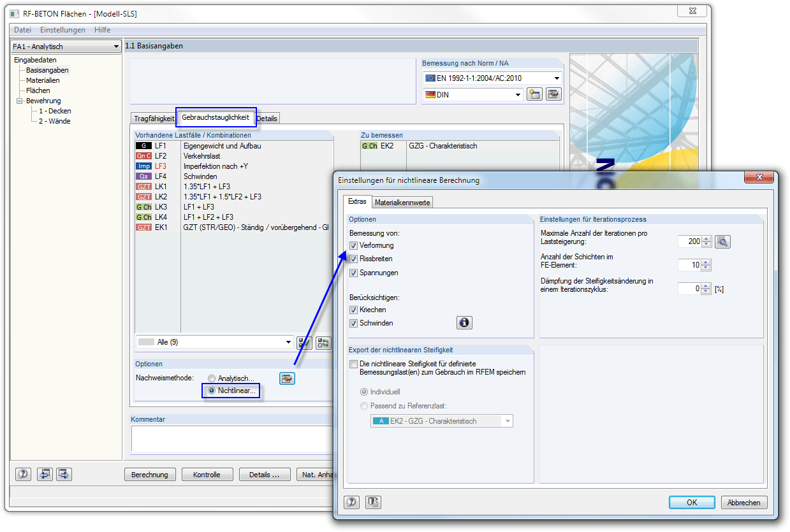
Task: Select Flächen in the navigator tree
Action: 38,90
